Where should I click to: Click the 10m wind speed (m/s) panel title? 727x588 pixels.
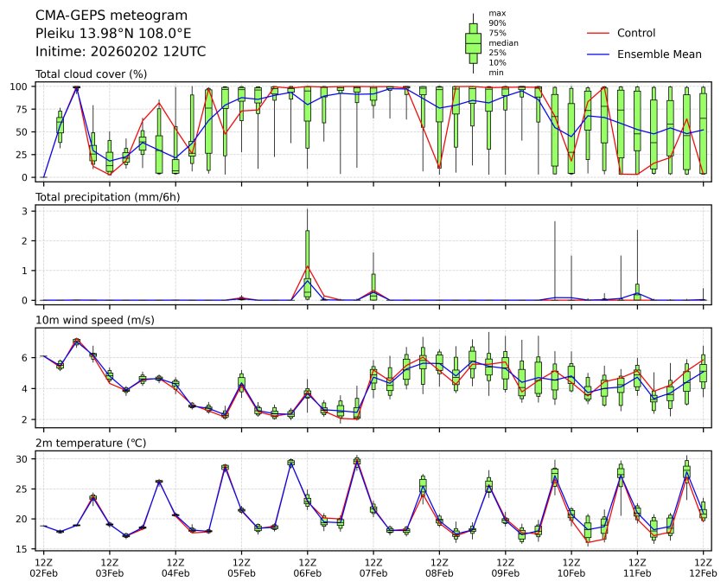pos(95,321)
